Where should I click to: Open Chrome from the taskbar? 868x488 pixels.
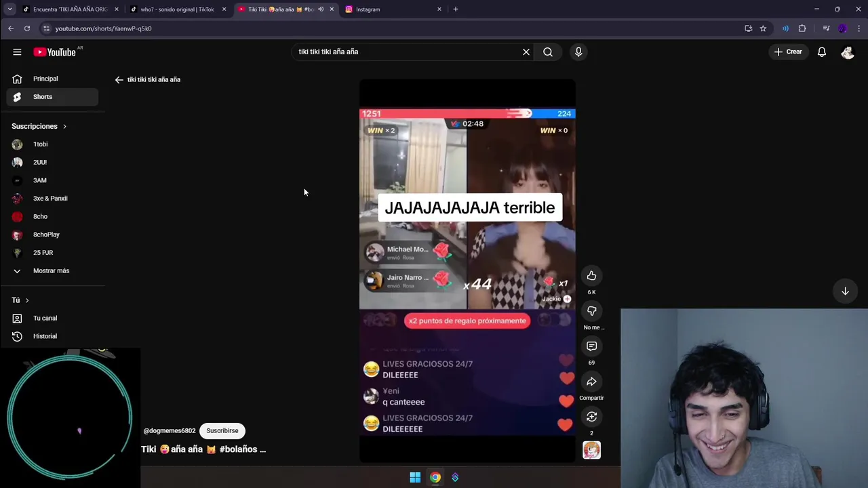coord(435,477)
